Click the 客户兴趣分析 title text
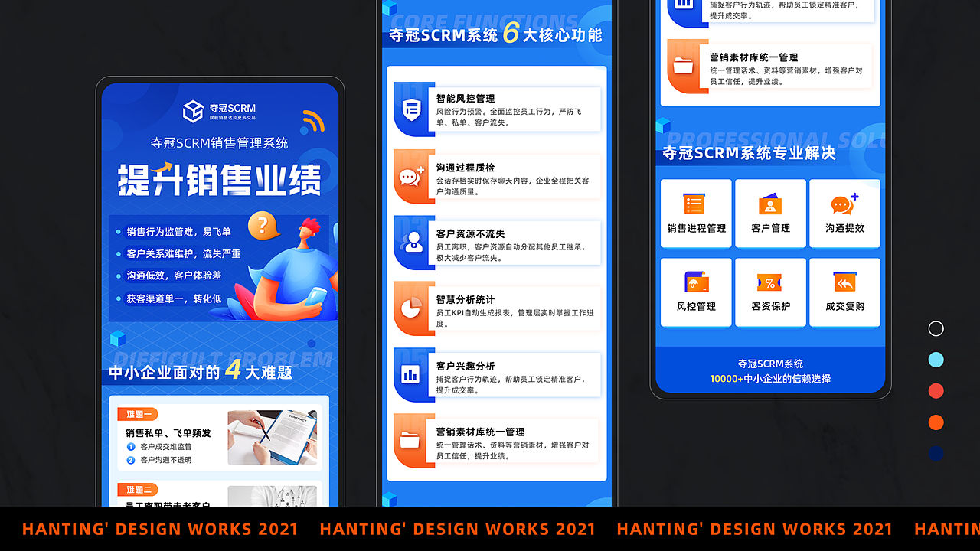 click(x=465, y=367)
